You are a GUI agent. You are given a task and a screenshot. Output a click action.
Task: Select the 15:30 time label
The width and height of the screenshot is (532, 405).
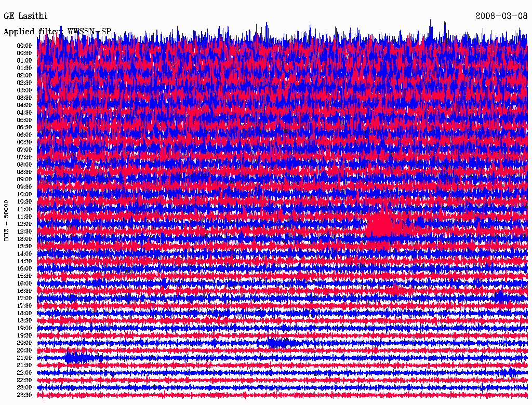pyautogui.click(x=24, y=276)
